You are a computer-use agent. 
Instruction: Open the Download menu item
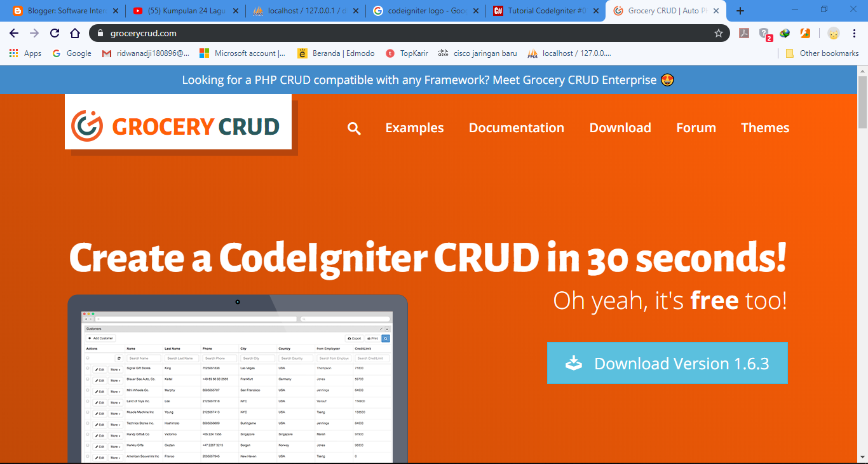pos(620,128)
